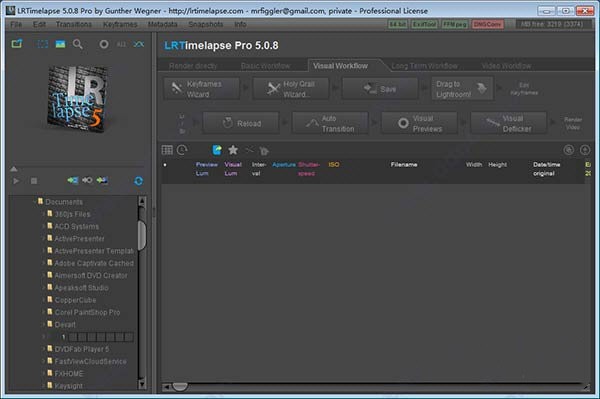600x399 pixels.
Task: Click the magnifier zoom icon above preview
Action: pos(78,44)
